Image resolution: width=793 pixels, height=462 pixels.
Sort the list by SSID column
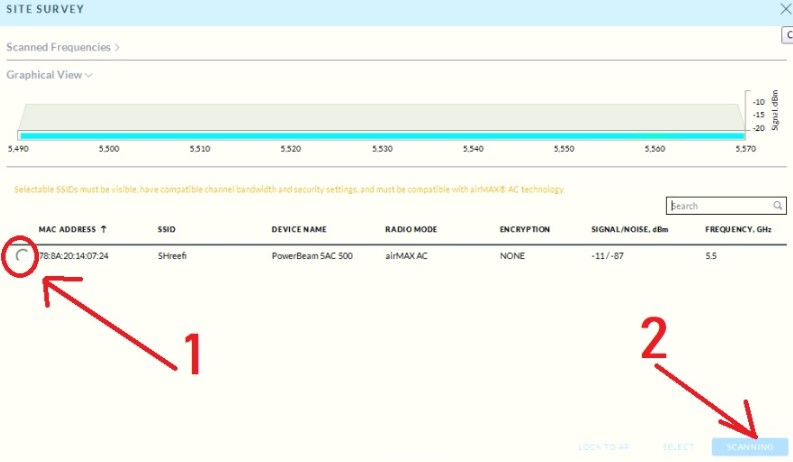point(167,230)
